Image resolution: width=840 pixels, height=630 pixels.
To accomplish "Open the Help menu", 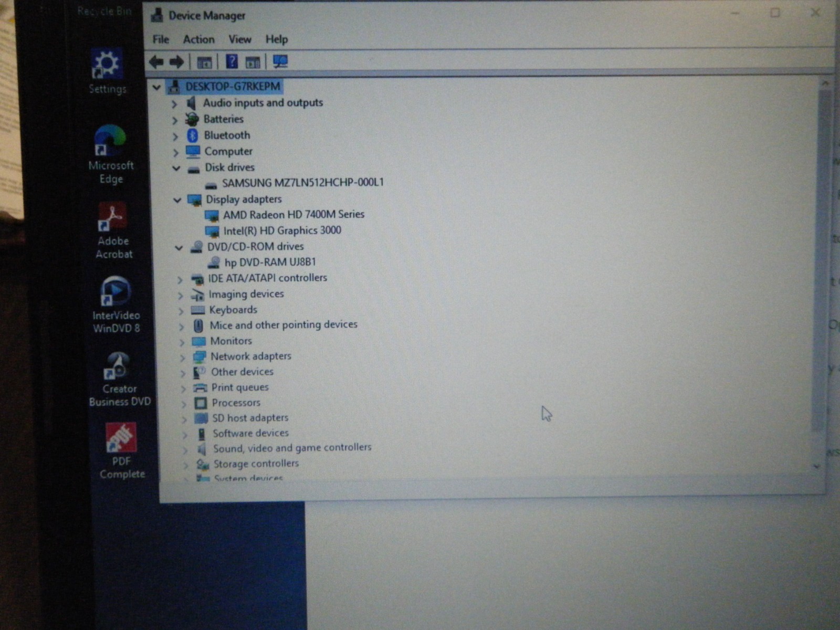I will [x=276, y=39].
